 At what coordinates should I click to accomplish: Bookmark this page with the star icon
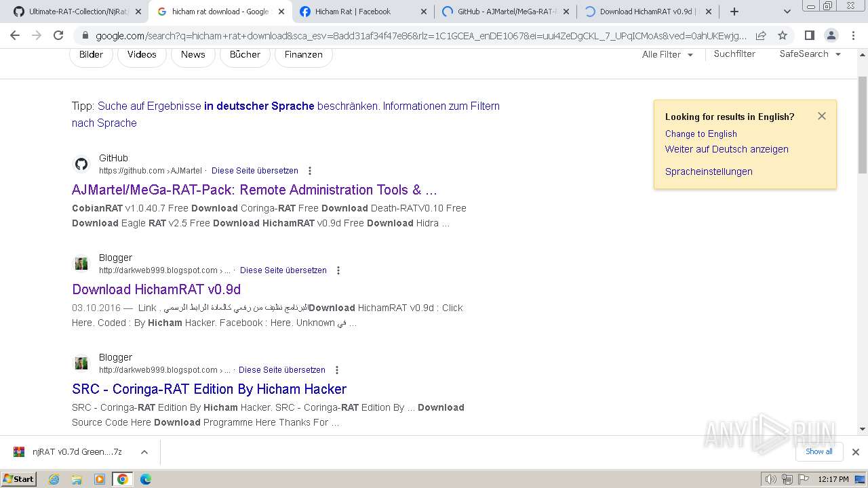[783, 35]
